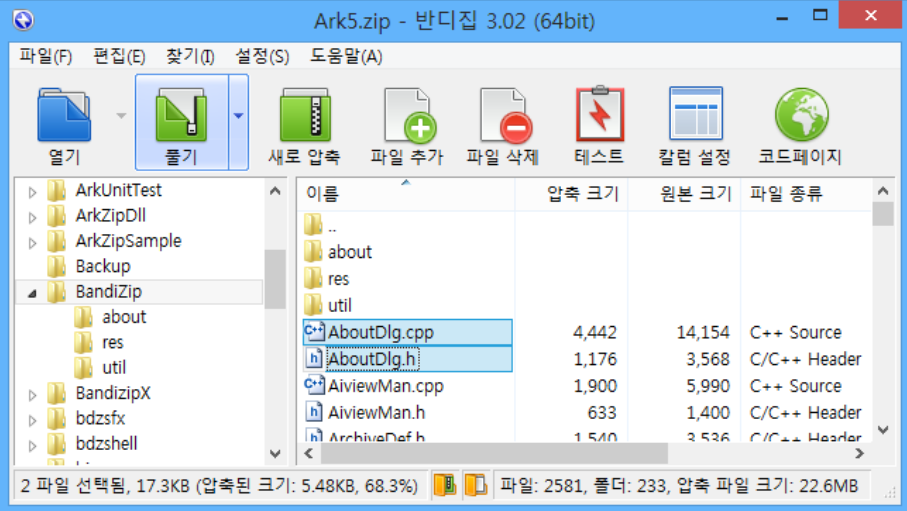Select the ArkZipSample folder in tree

(x=128, y=241)
